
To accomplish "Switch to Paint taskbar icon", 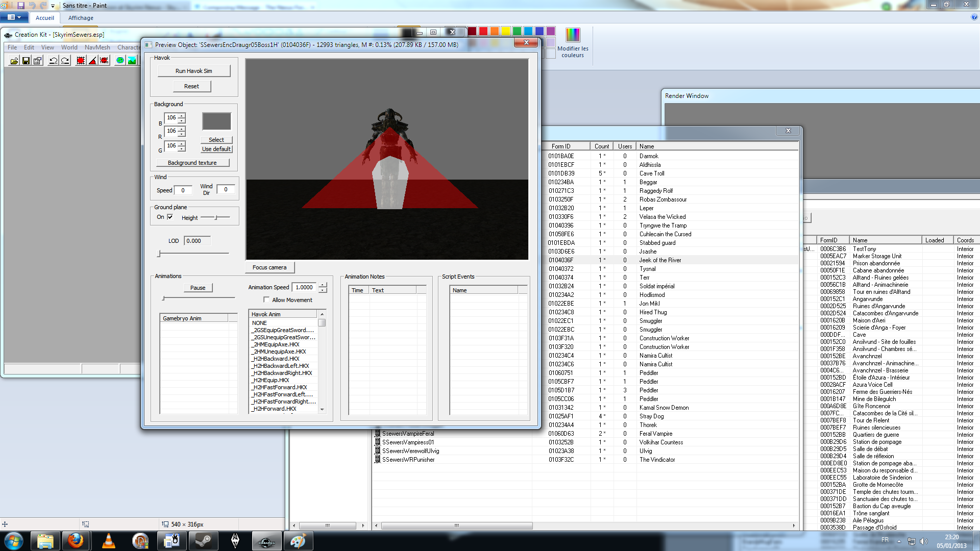I will [298, 541].
